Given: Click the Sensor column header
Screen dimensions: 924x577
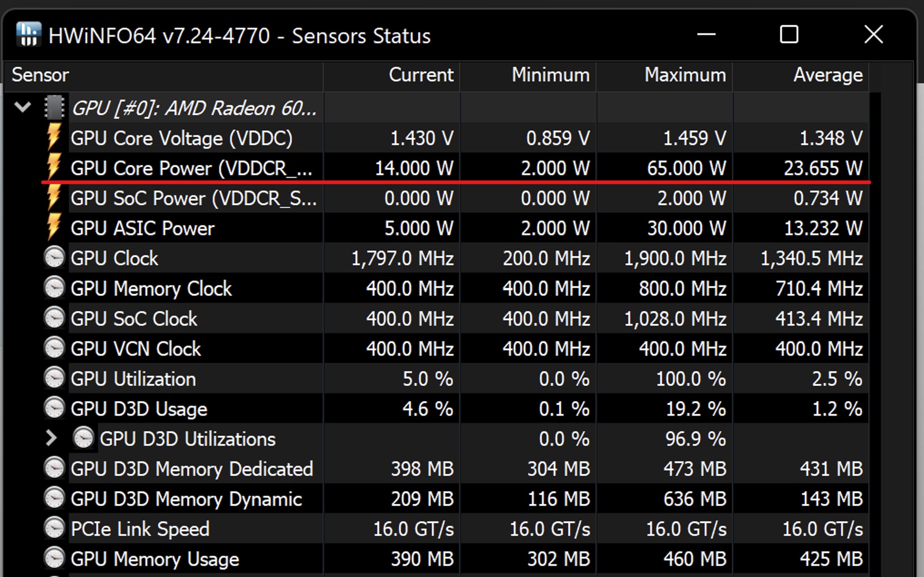Looking at the screenshot, I should [40, 75].
